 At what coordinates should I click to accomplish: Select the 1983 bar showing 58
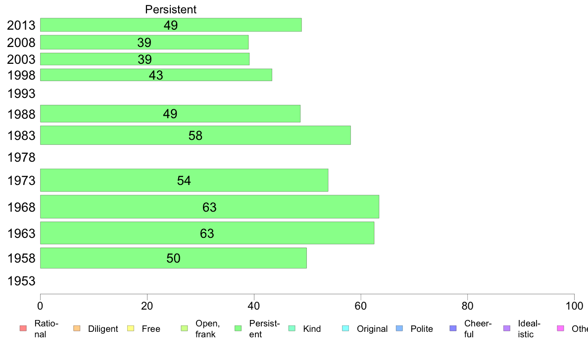click(x=196, y=136)
